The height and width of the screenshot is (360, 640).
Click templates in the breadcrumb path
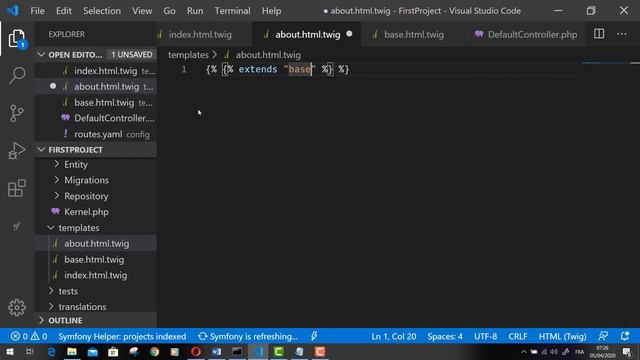pyautogui.click(x=188, y=55)
